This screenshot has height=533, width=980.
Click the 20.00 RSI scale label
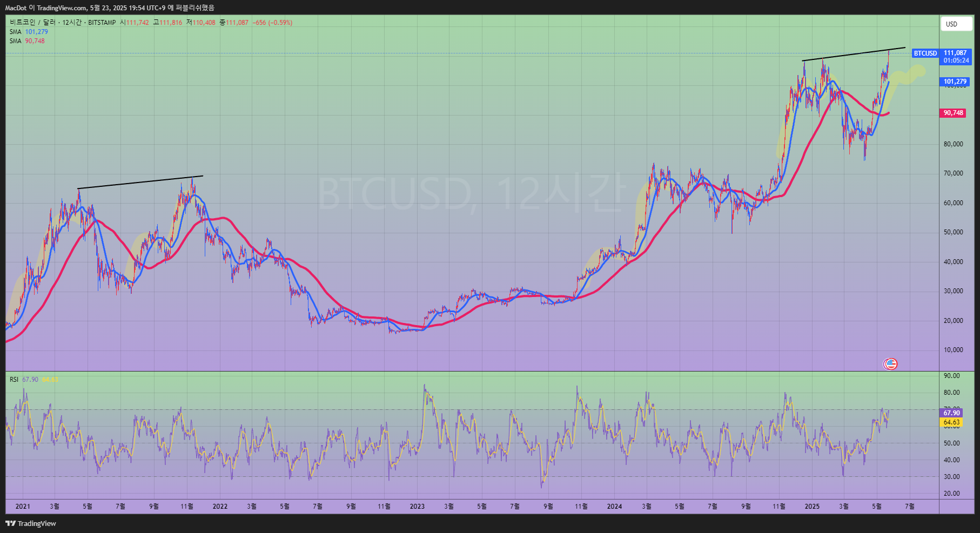(952, 494)
